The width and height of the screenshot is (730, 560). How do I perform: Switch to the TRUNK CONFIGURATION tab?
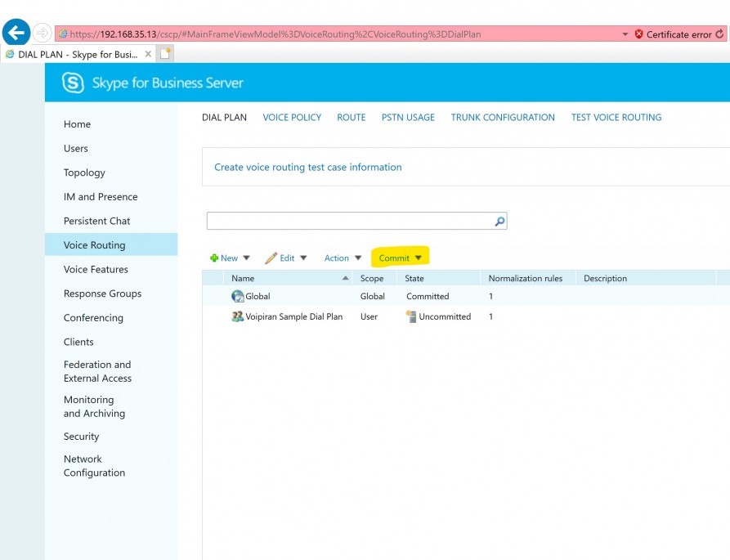[x=503, y=117]
